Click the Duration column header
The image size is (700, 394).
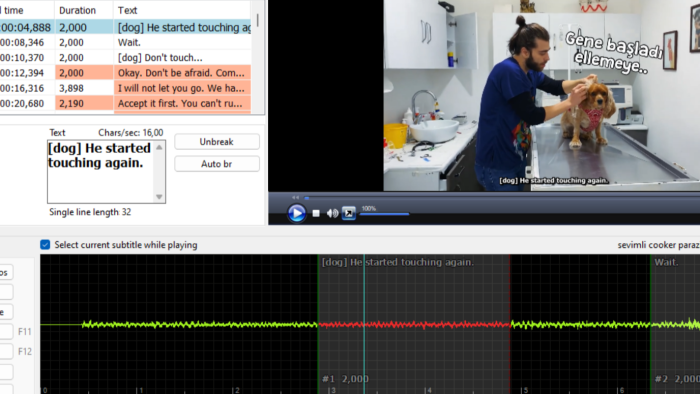(x=83, y=10)
